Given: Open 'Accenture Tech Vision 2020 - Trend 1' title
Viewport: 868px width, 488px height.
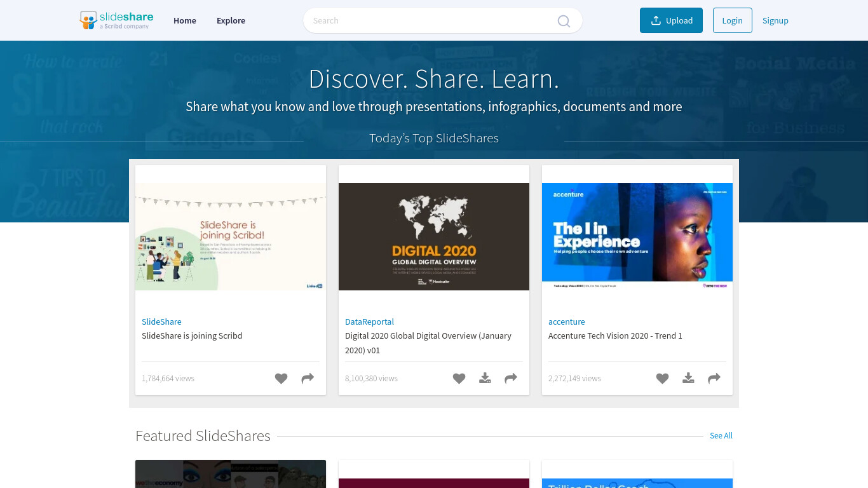Looking at the screenshot, I should tap(615, 335).
